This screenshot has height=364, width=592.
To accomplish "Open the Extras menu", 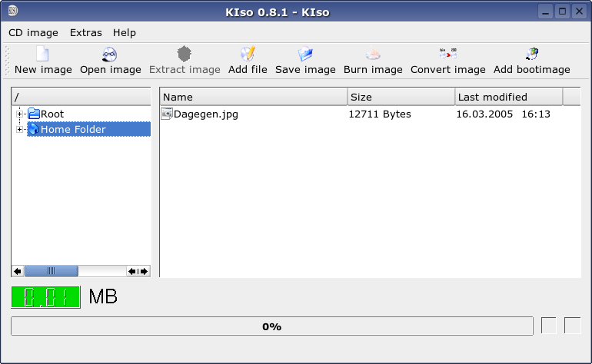I will 85,33.
